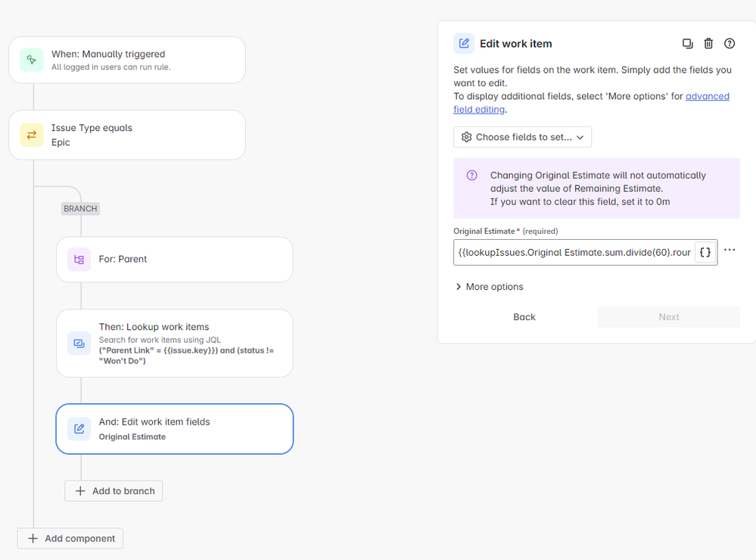Click the Lookup work items icon
756x560 pixels.
click(79, 344)
